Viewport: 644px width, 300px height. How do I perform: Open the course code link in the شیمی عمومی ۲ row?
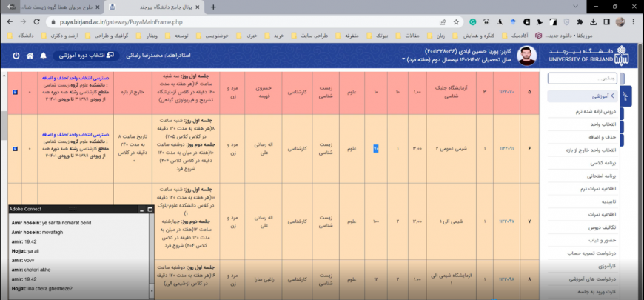click(x=506, y=149)
